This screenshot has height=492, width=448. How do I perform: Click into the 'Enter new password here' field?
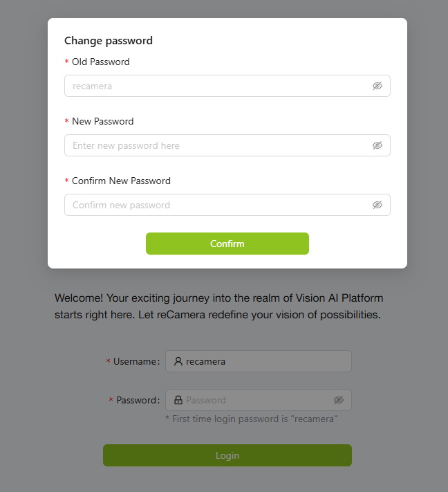pos(227,145)
